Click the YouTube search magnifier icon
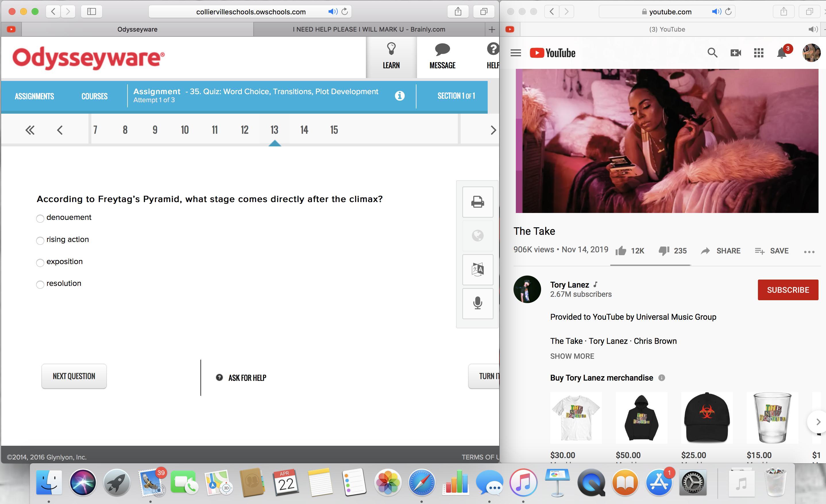826x504 pixels. [x=712, y=53]
